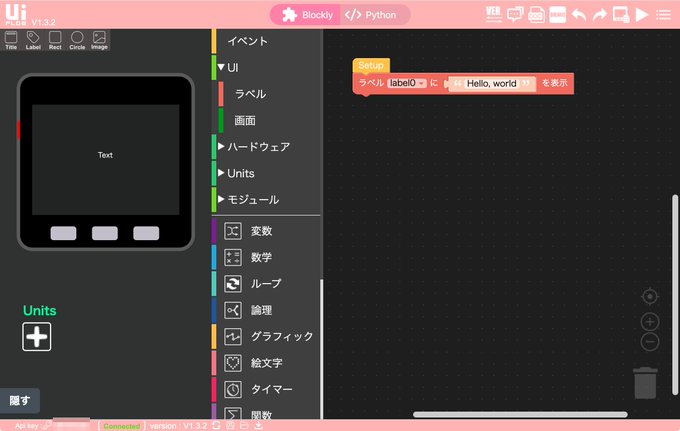This screenshot has height=431, width=680.
Task: Add a new unit with the plus button
Action: click(36, 336)
